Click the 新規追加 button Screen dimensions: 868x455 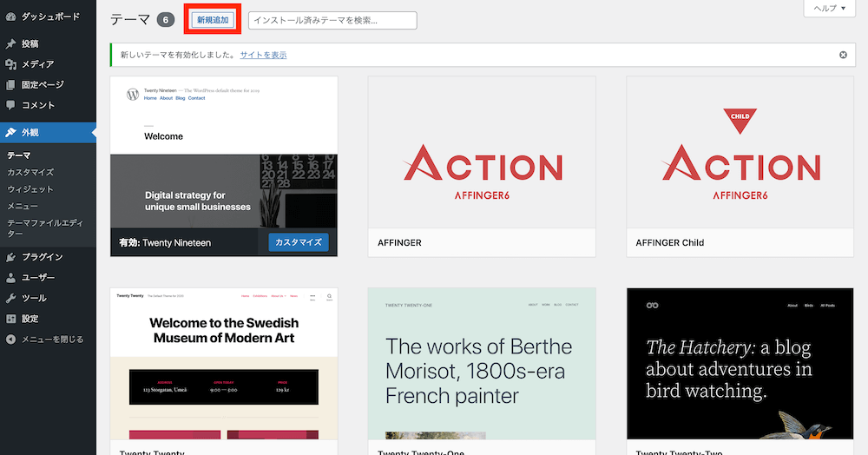pos(213,20)
